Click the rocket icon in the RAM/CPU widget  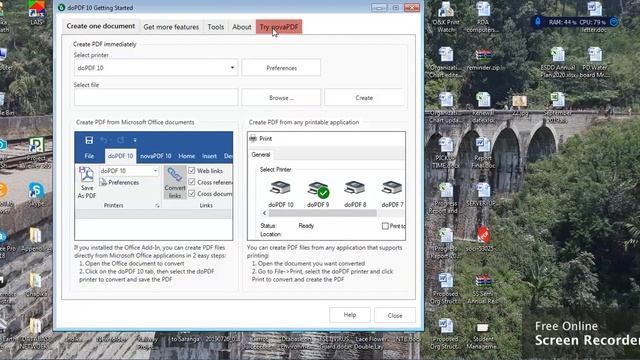(538, 22)
